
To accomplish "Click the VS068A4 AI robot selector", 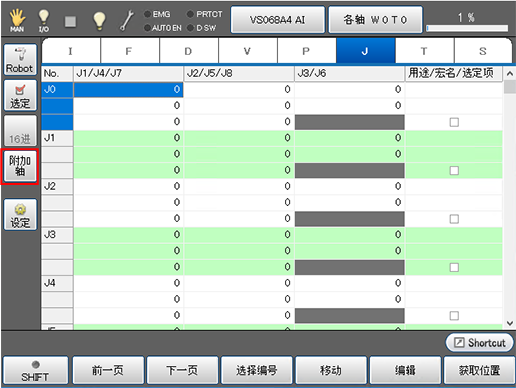I will (x=278, y=20).
